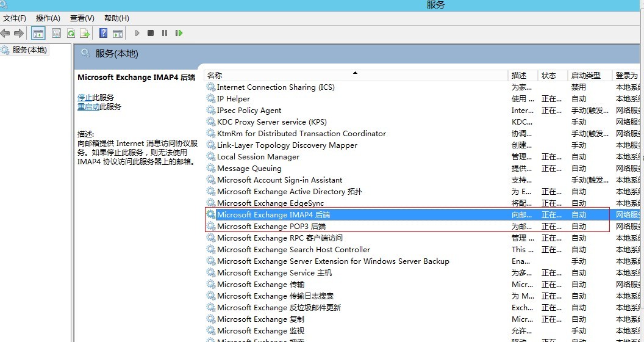Select Microsoft Exchange Server Extension for Windows Server Backup
This screenshot has width=644, height=342.
click(x=333, y=261)
